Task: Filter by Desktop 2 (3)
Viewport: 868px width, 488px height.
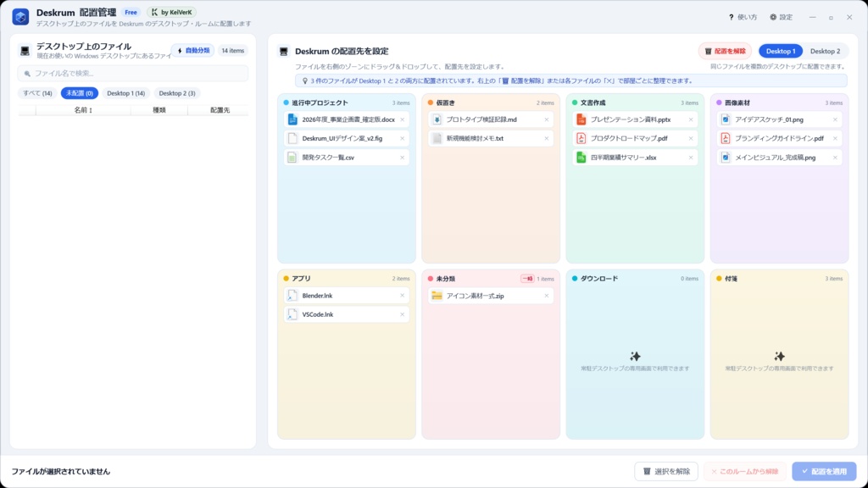Action: (177, 93)
